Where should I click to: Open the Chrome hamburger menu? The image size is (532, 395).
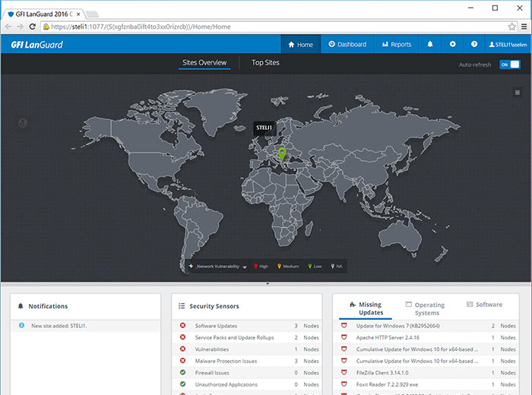524,27
